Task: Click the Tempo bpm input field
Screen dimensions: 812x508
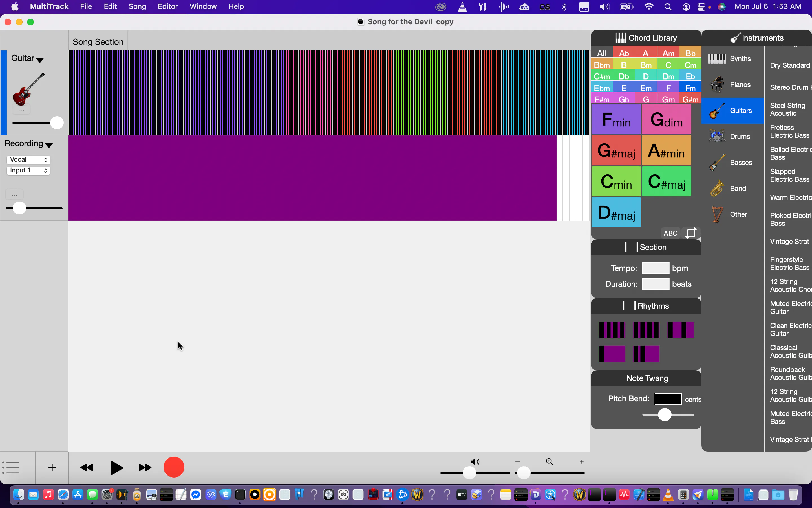Action: pos(656,268)
